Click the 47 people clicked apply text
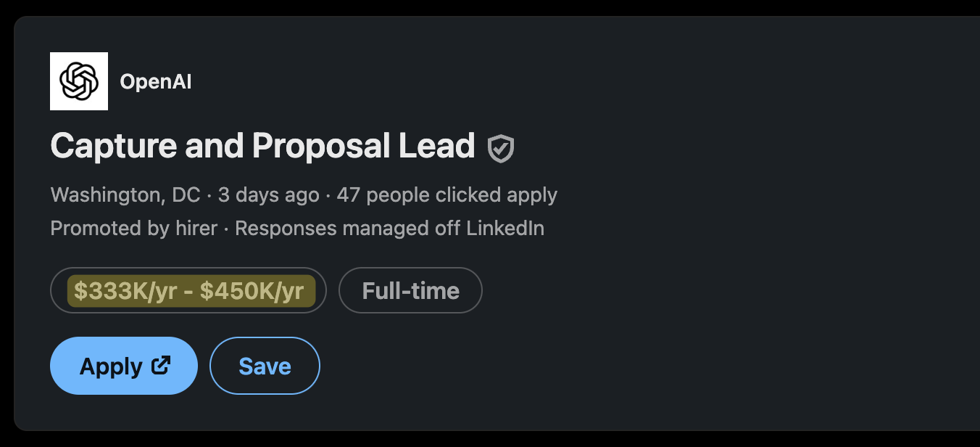This screenshot has width=980, height=447. coord(447,195)
